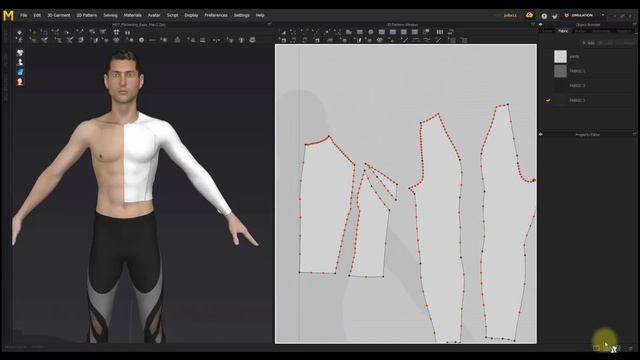Viewport: 640px width, 360px height.
Task: Select the FABRIC 2 dark swatch
Action: click(560, 86)
